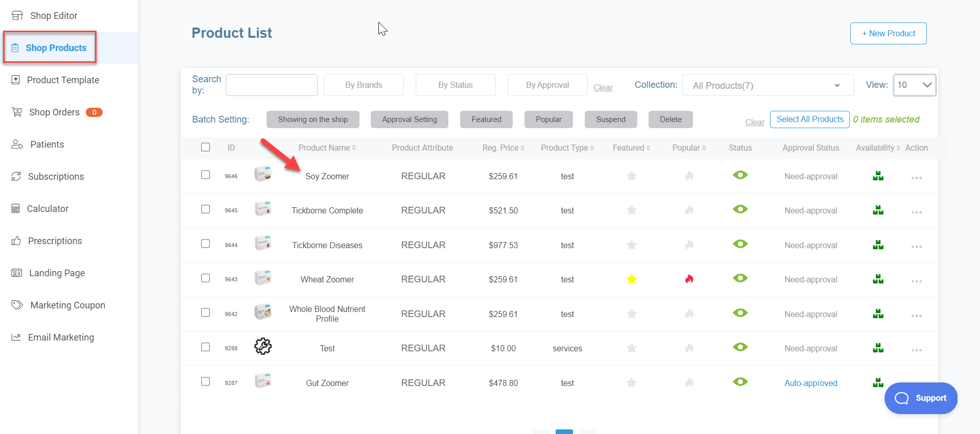Image resolution: width=980 pixels, height=434 pixels.
Task: Toggle featured star for Gut Zoomer
Action: point(632,383)
